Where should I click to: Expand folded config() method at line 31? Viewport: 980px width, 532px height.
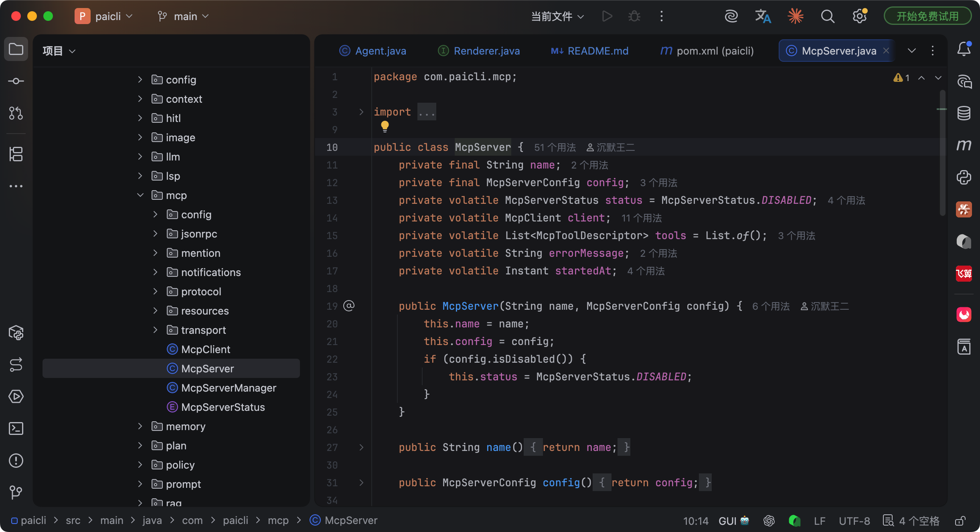tap(361, 483)
